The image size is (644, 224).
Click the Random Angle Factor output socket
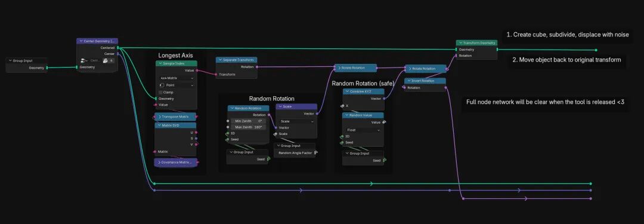[316, 153]
